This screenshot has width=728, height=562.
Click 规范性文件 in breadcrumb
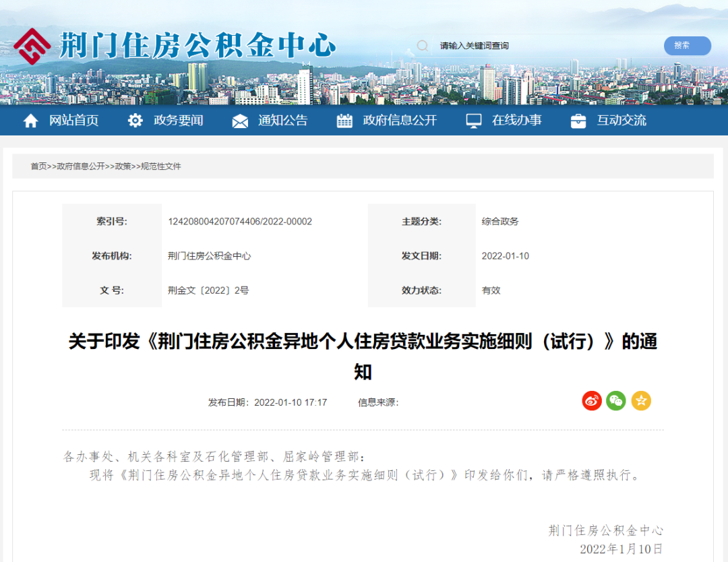161,166
